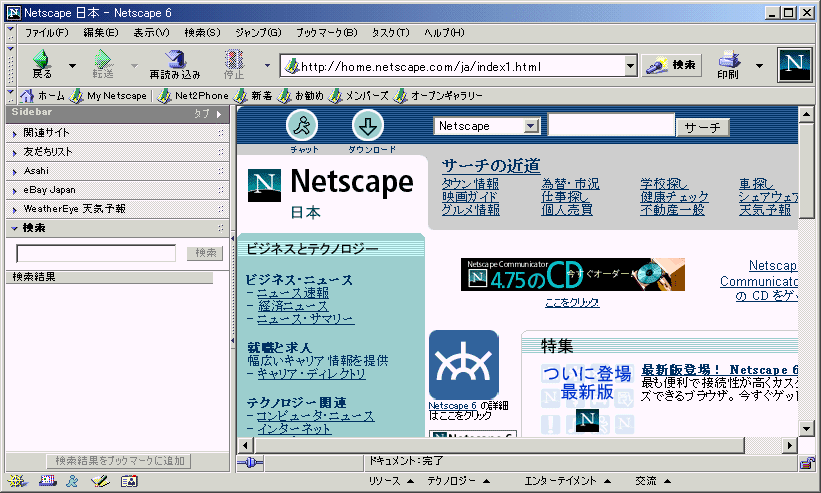The image size is (821, 493).
Task: Open Composer pencil icon in taskbar
Action: (99, 481)
